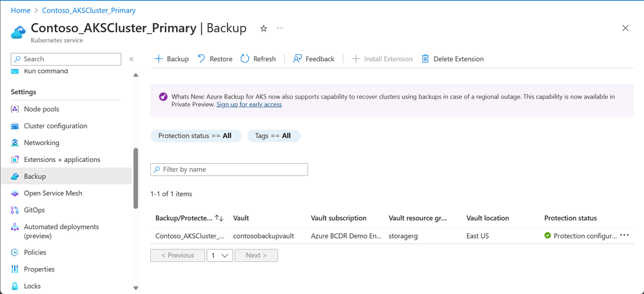Click the Vault resource group column header

[x=418, y=218]
